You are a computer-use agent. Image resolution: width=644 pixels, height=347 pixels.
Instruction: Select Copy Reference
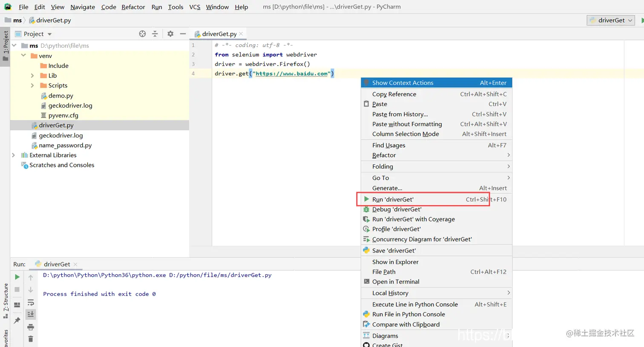[x=437, y=94]
